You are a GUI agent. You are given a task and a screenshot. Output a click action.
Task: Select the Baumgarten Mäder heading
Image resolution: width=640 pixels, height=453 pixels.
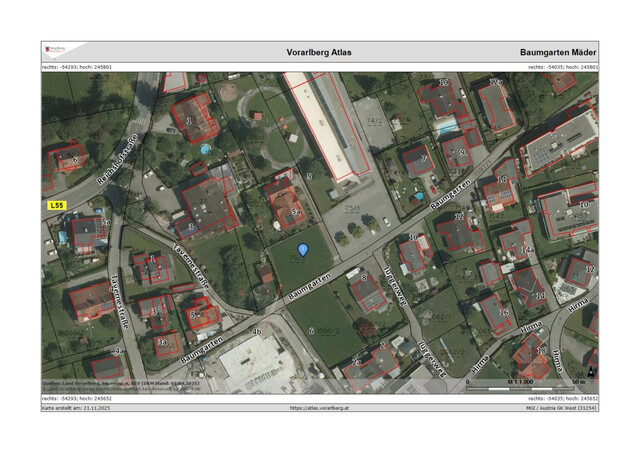pyautogui.click(x=558, y=52)
